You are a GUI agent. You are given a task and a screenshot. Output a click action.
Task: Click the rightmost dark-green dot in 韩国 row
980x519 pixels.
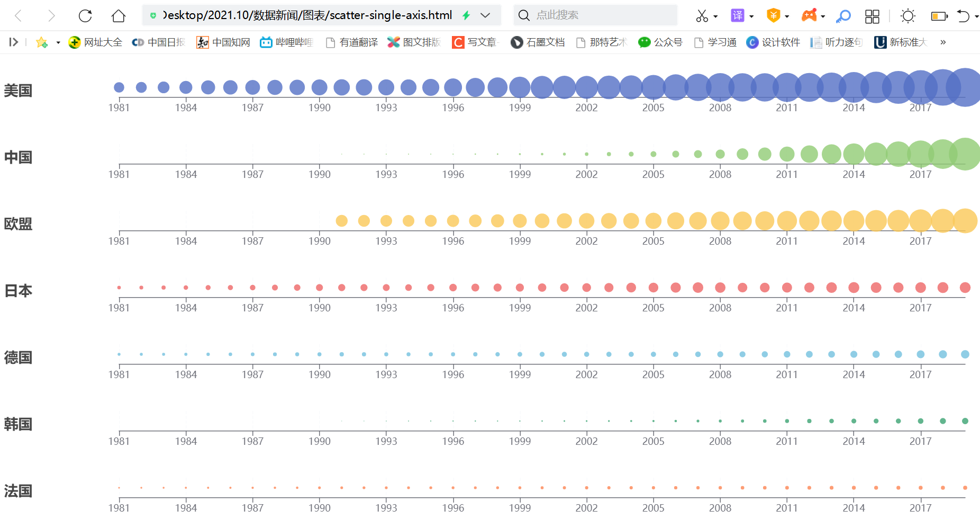[965, 421]
